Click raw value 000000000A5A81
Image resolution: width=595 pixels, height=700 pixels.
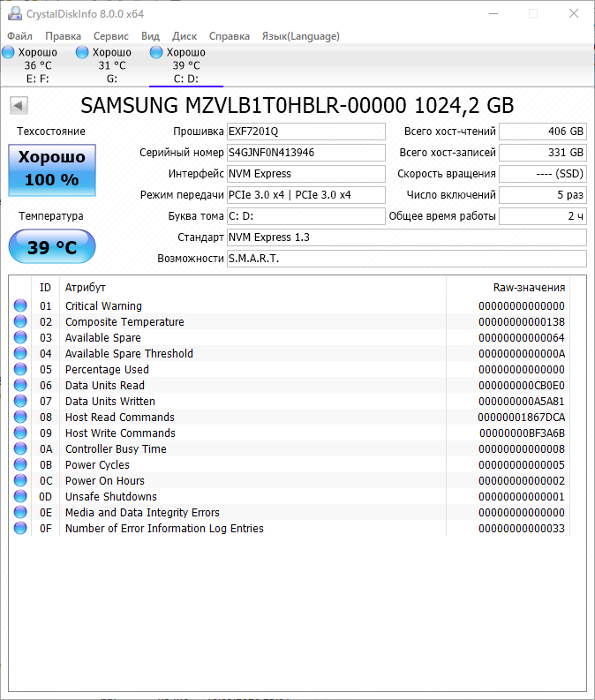click(x=522, y=401)
